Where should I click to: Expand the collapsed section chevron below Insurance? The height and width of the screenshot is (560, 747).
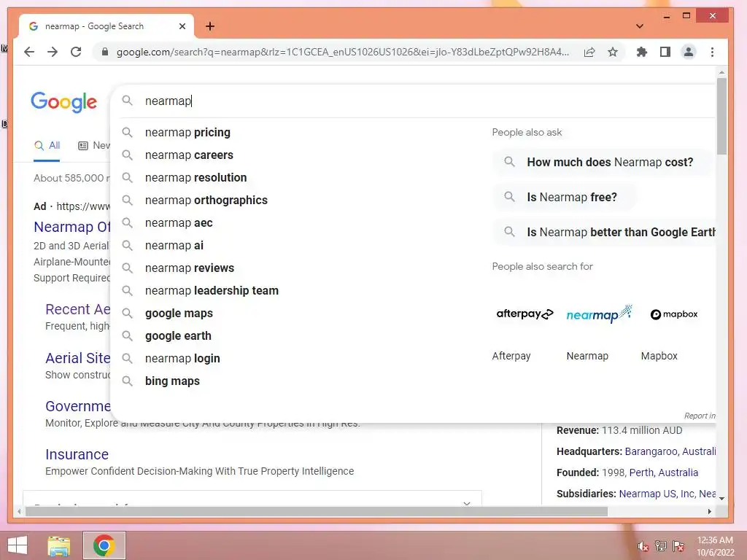tap(467, 503)
